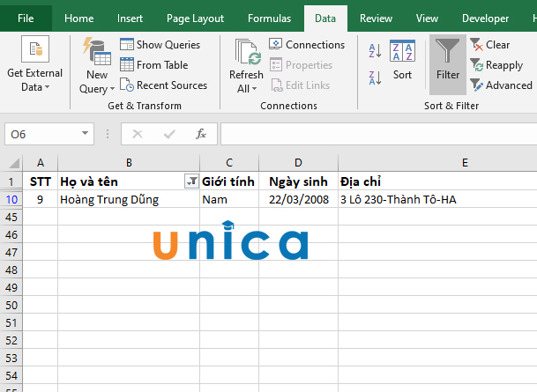This screenshot has height=392, width=537.
Task: Click the STT header cell
Action: [41, 181]
